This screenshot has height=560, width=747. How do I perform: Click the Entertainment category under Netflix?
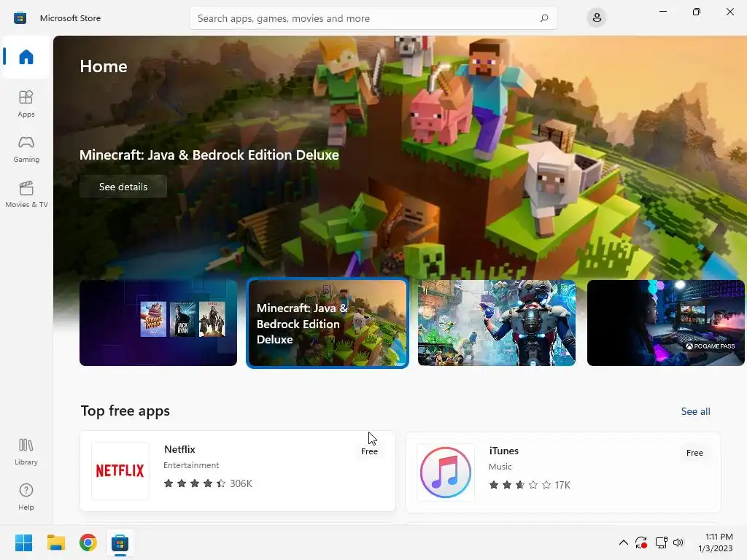[191, 465]
